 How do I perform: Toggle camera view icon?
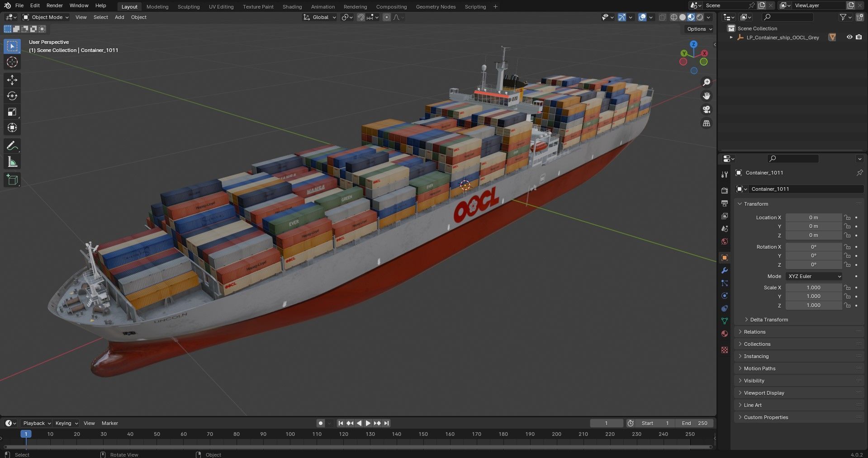click(x=707, y=109)
